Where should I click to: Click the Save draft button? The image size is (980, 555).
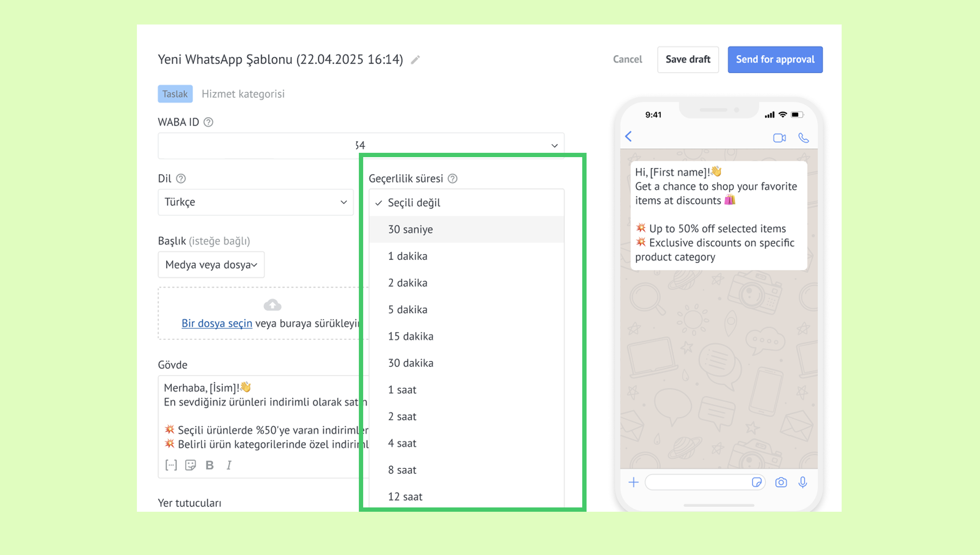(688, 59)
